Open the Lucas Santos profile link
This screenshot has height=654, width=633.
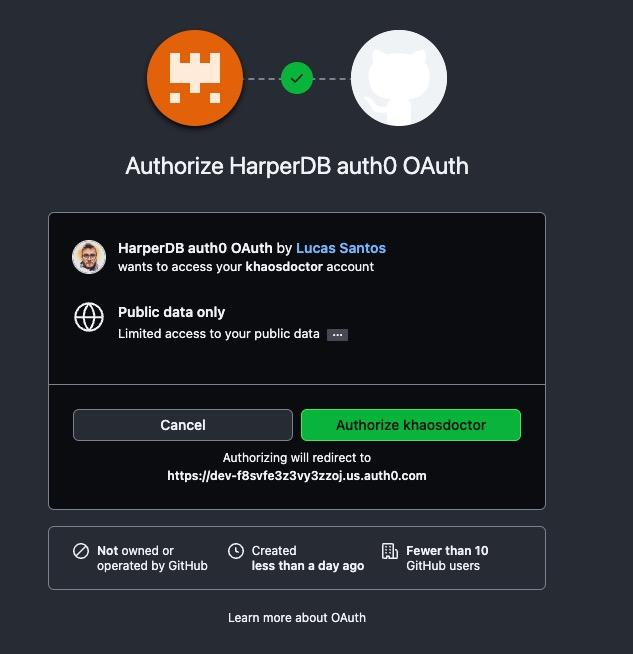coord(341,248)
